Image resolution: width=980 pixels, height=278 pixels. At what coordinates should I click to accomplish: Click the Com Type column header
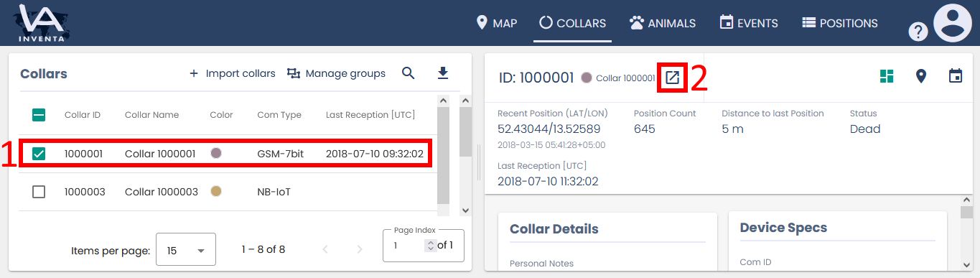279,115
